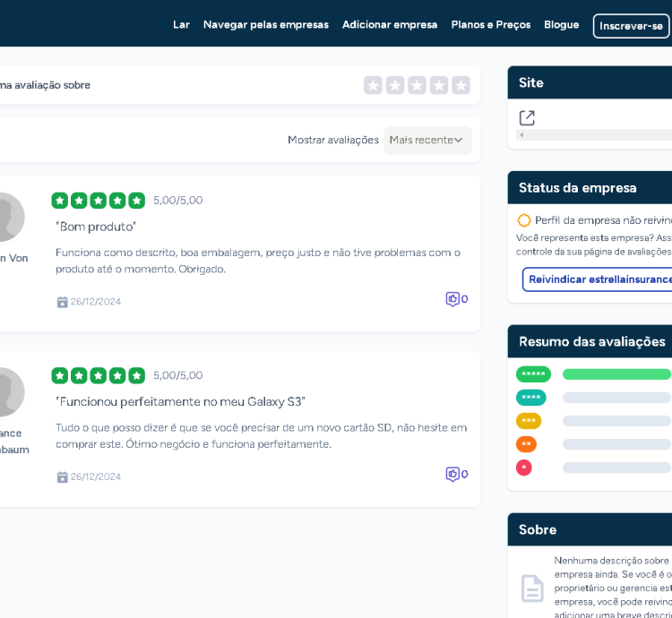The height and width of the screenshot is (618, 672).
Task: Filter by three-star yellow badge
Action: (529, 421)
